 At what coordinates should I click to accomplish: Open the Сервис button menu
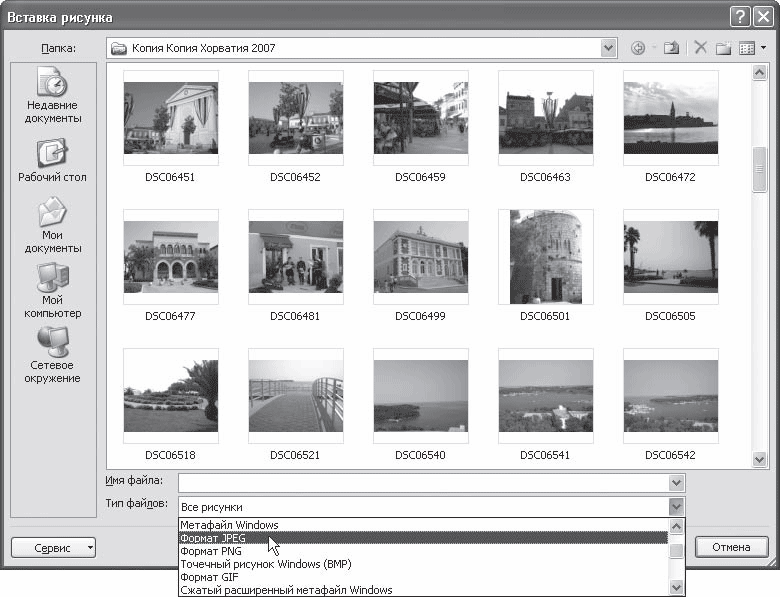(x=53, y=548)
